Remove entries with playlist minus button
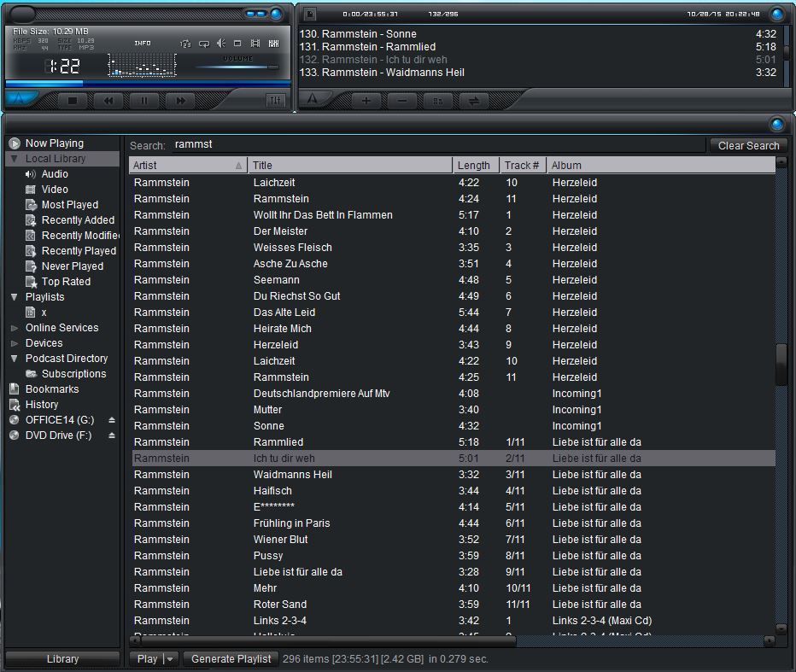796x672 pixels. [402, 101]
